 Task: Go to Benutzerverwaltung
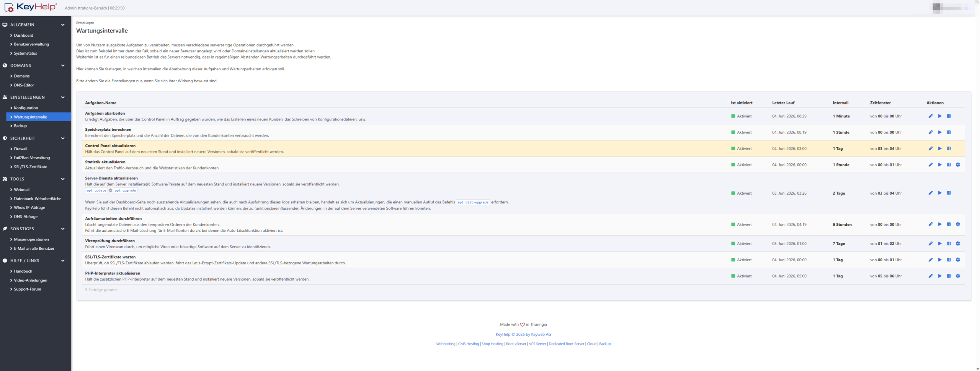31,44
